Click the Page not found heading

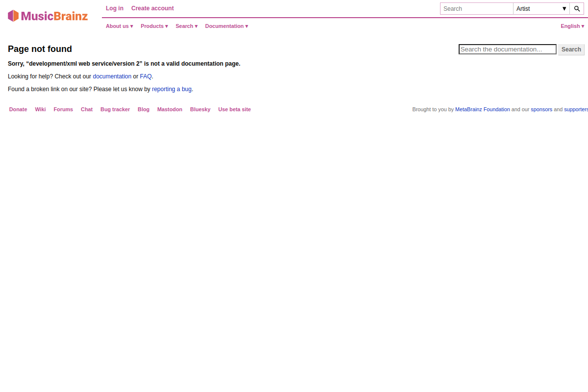40,49
